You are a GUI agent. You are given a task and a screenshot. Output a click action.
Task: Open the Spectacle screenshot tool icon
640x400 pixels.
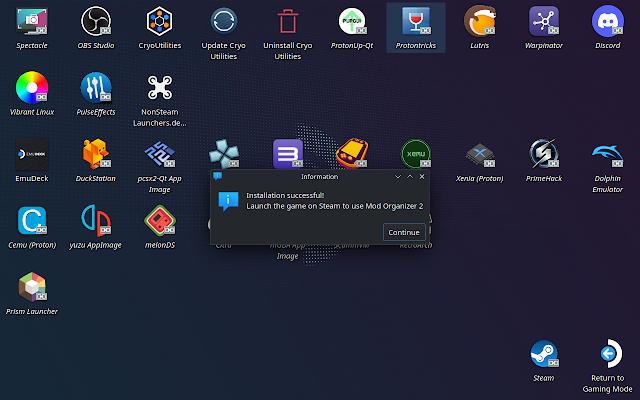[32, 21]
